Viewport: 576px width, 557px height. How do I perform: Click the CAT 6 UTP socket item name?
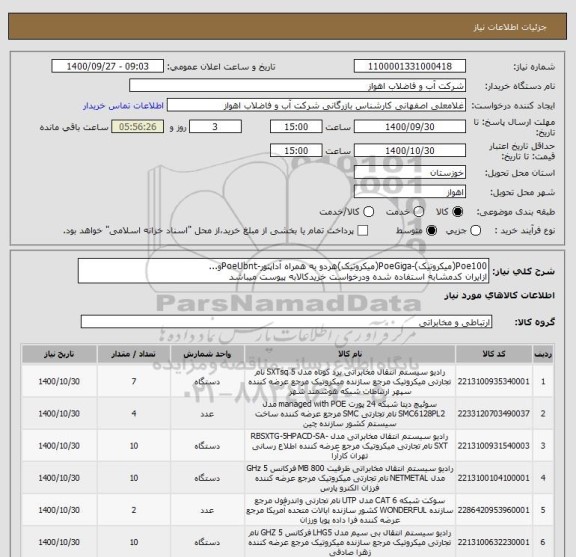tap(350, 510)
